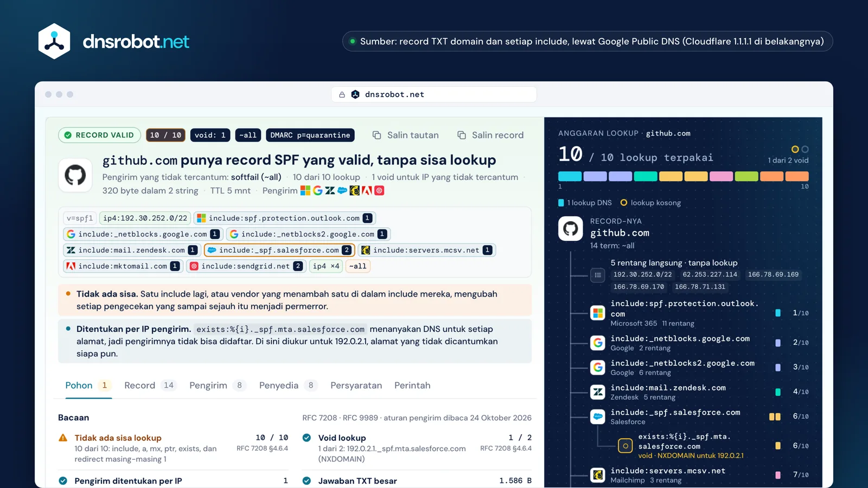Viewport: 868px width, 488px height.
Task: Click the pink segment in the lookup budget bar
Action: (721, 176)
